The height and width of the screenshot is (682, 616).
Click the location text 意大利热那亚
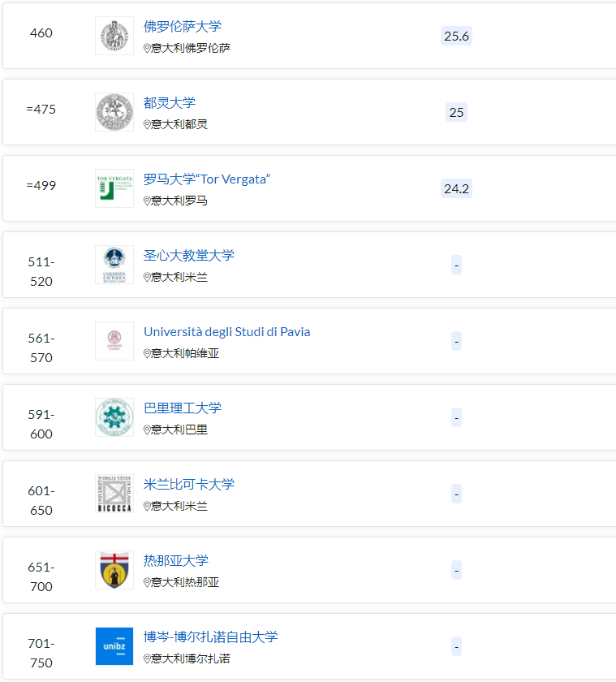(x=185, y=582)
